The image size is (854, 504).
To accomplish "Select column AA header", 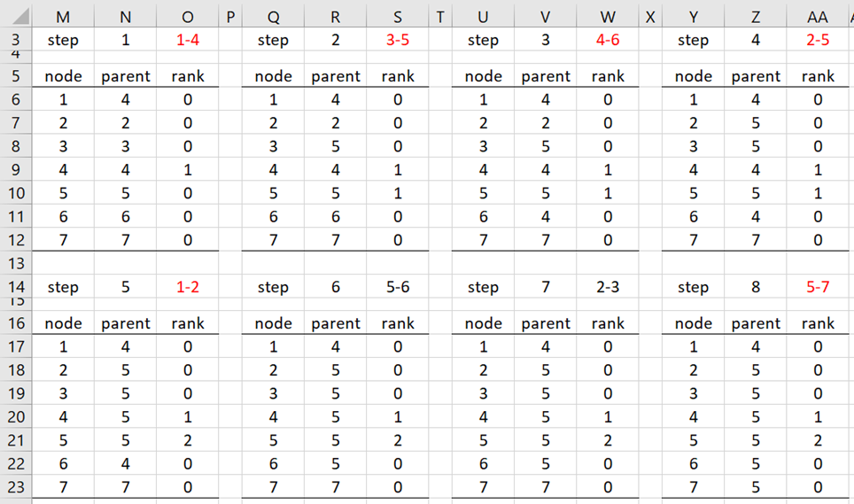I will 818,17.
